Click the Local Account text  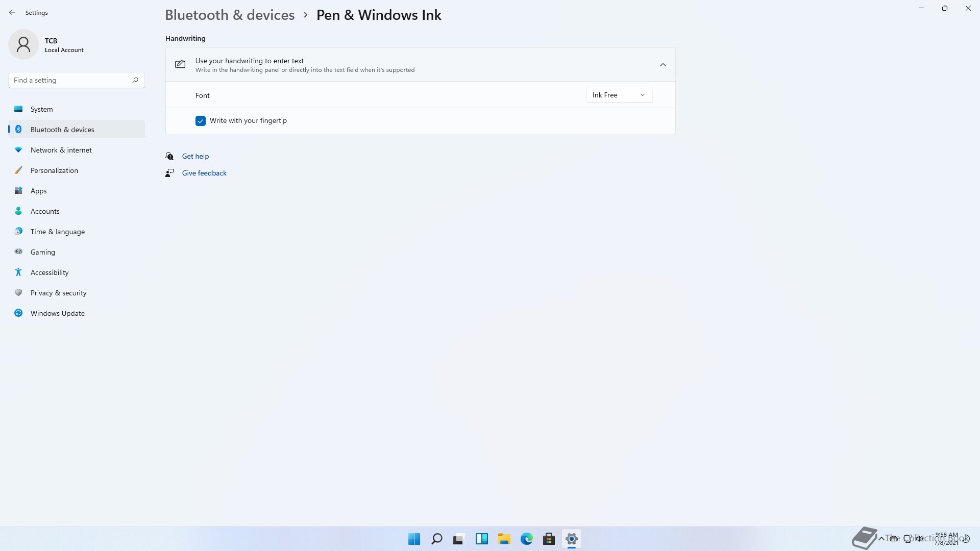(x=64, y=50)
